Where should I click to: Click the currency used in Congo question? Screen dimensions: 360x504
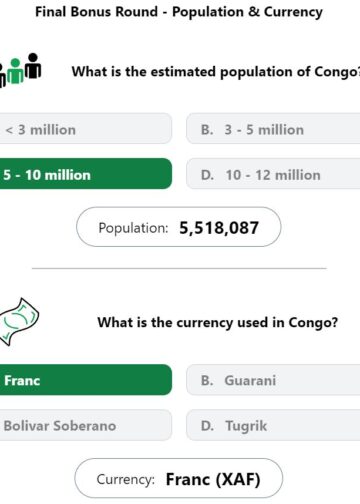pyautogui.click(x=218, y=322)
